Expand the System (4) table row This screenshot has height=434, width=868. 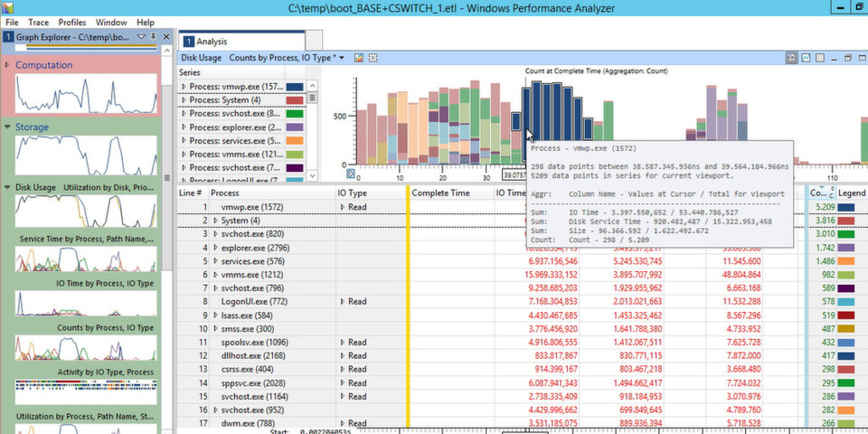click(216, 221)
